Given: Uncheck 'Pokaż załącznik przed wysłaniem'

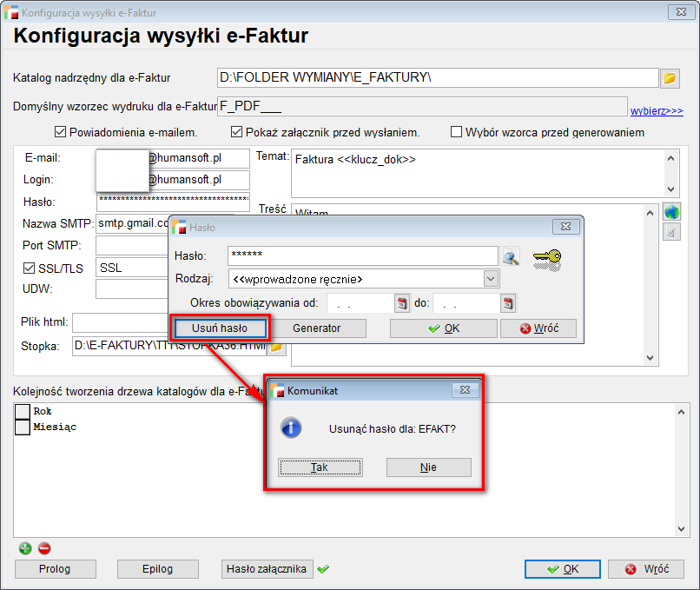Looking at the screenshot, I should point(236,133).
